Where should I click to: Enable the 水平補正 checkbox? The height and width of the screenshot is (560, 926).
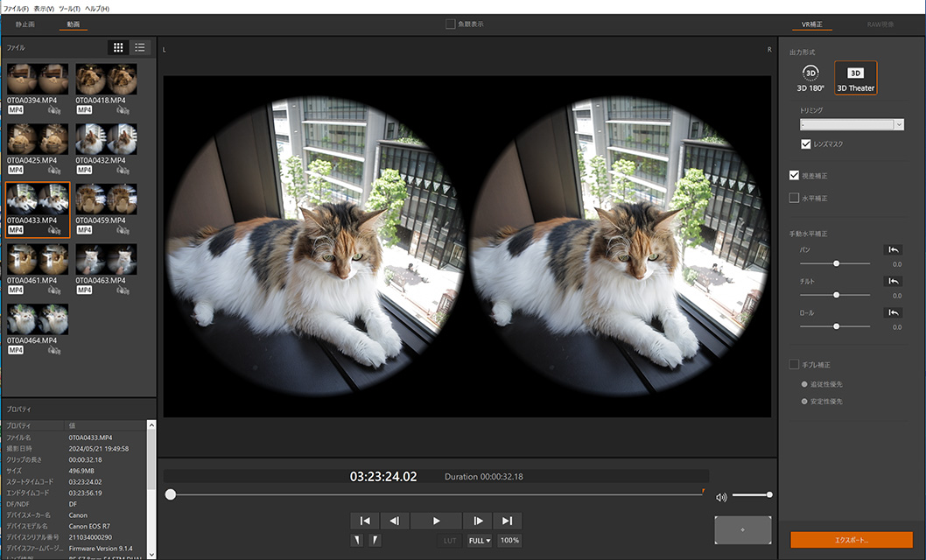(x=794, y=199)
